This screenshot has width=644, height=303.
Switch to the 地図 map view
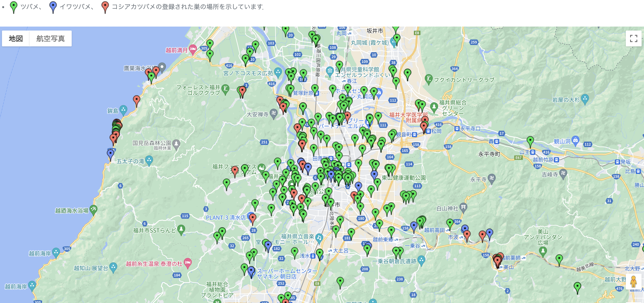point(16,38)
